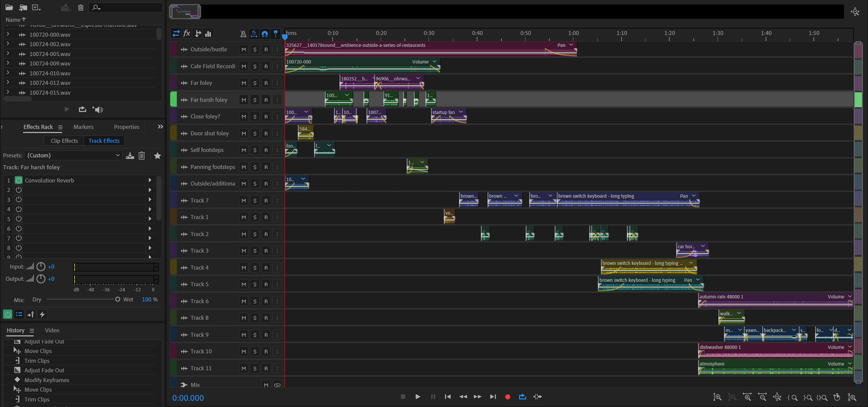
Task: Click Move Playhead to Previous transport button
Action: pos(447,397)
